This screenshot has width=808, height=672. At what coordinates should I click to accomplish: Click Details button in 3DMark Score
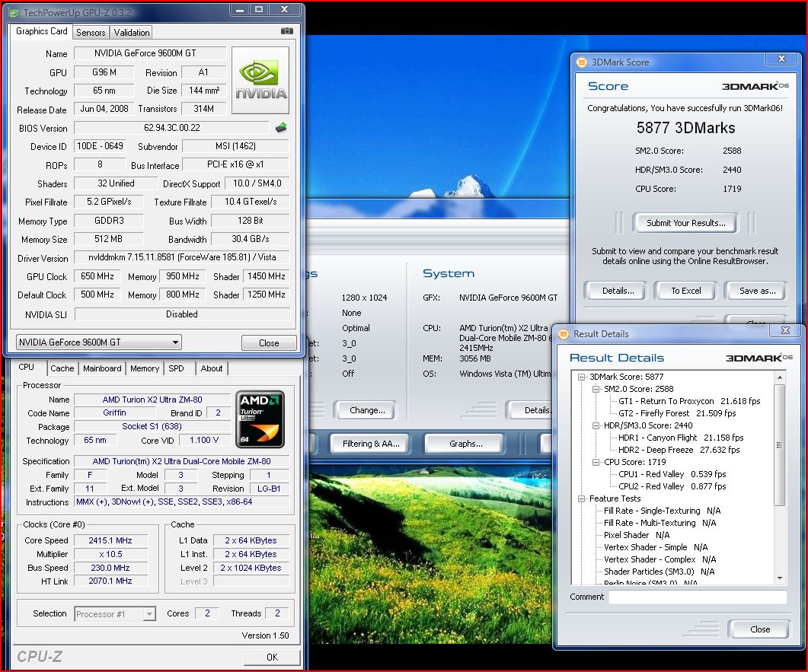pos(618,291)
